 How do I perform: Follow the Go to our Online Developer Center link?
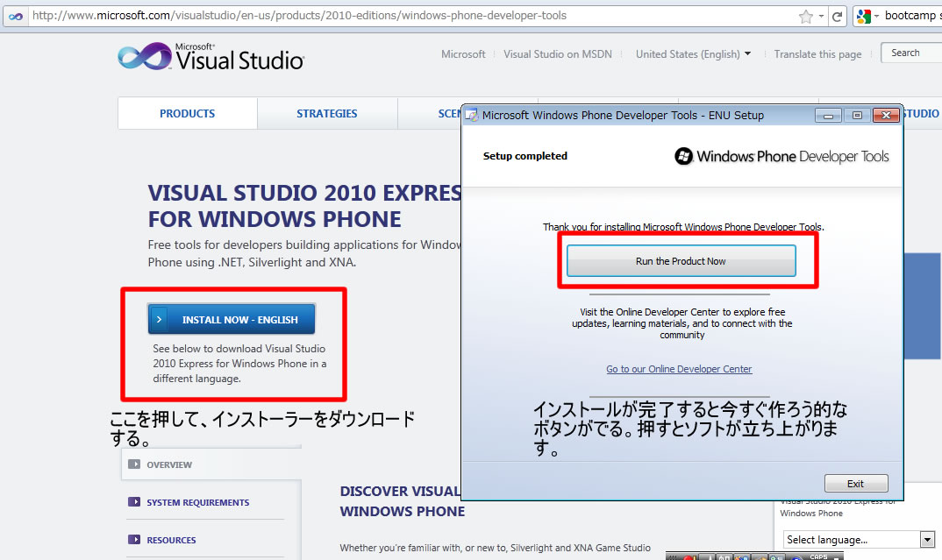[679, 369]
